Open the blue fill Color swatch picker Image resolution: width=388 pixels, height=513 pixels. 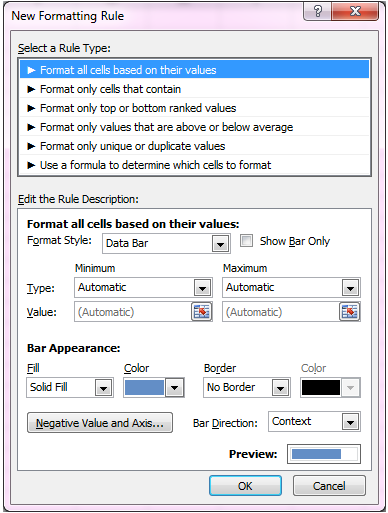click(x=154, y=387)
